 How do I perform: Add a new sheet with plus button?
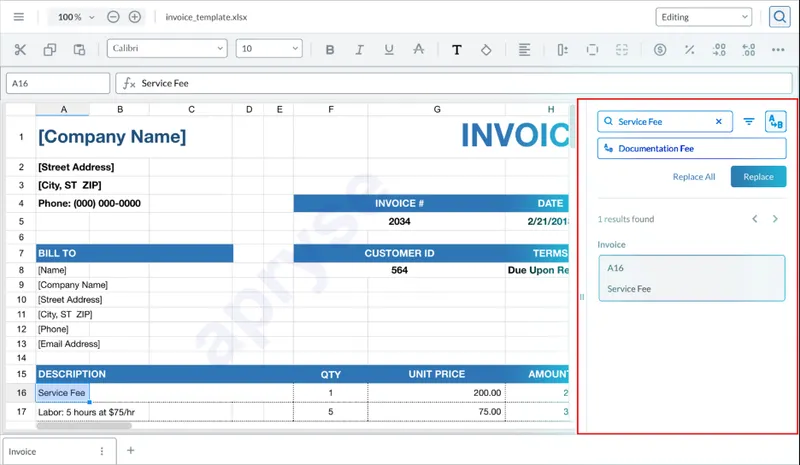(x=131, y=450)
